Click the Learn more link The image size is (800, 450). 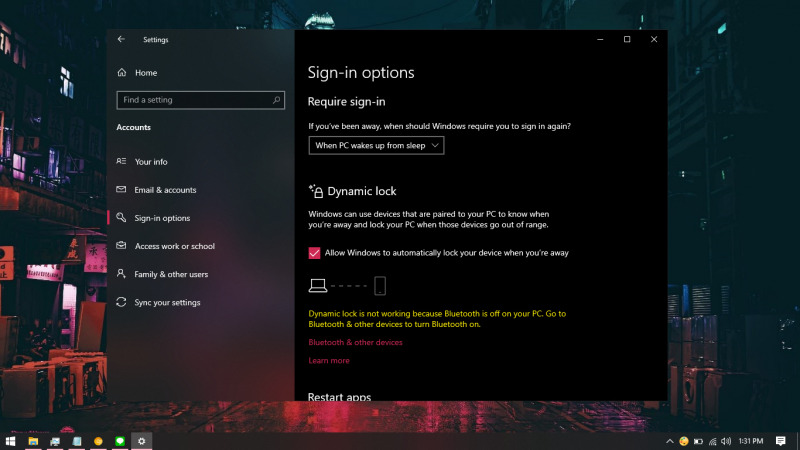pos(329,361)
